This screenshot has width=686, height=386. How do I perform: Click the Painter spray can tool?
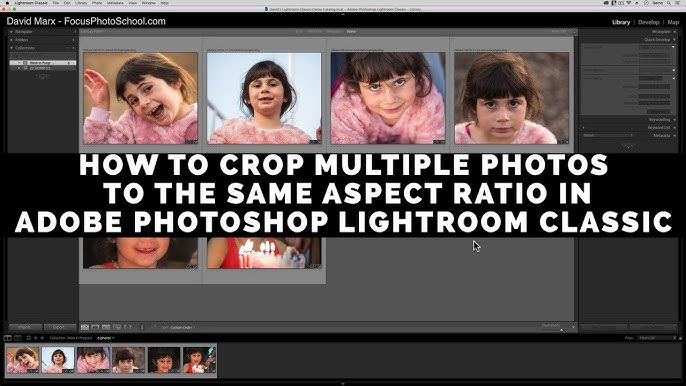tap(141, 327)
